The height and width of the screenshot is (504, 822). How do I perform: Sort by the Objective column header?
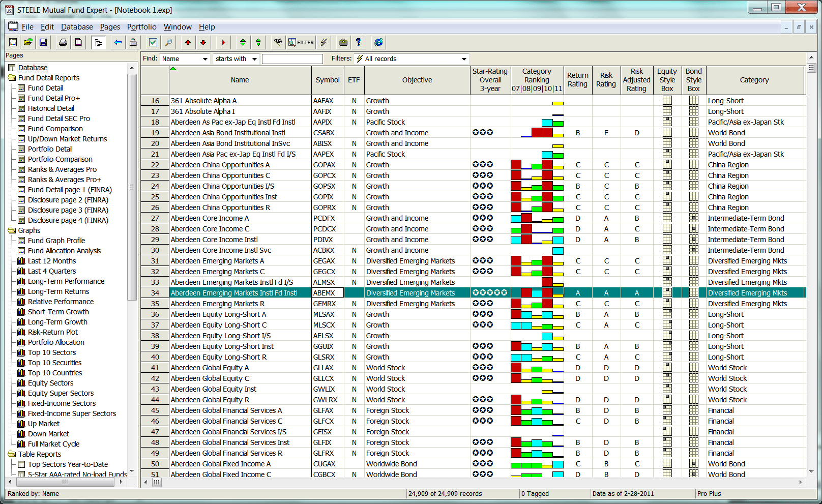click(x=417, y=80)
